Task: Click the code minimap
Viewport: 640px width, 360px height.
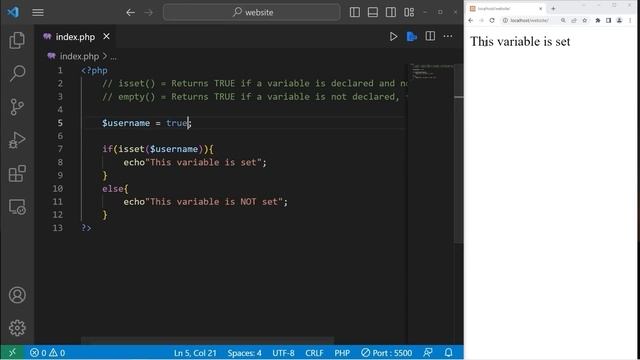Action: pos(430,71)
